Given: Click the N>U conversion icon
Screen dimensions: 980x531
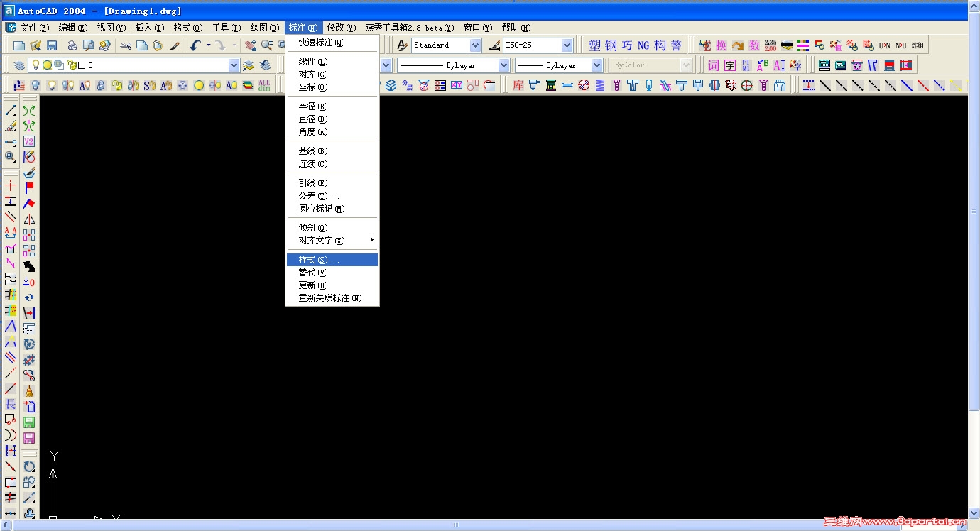Looking at the screenshot, I should point(901,45).
